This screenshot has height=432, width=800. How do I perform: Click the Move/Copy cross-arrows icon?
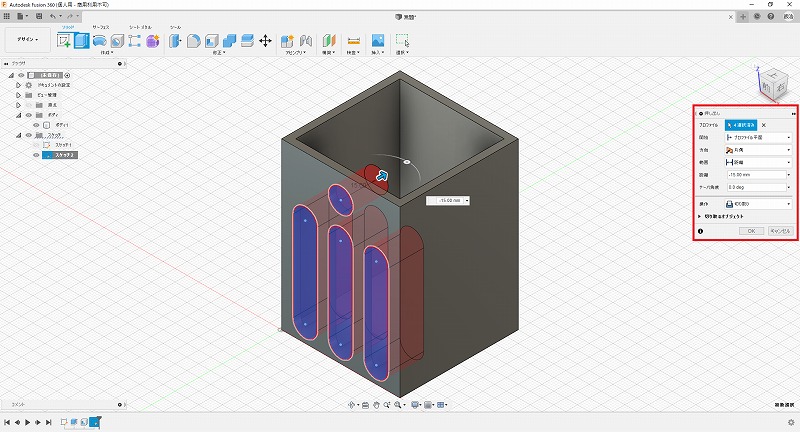265,41
